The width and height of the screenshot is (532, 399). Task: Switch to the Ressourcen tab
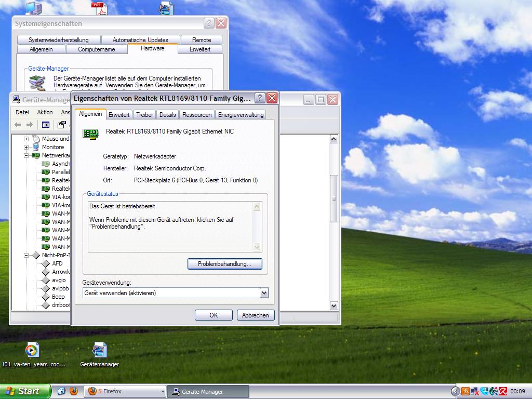(x=197, y=115)
